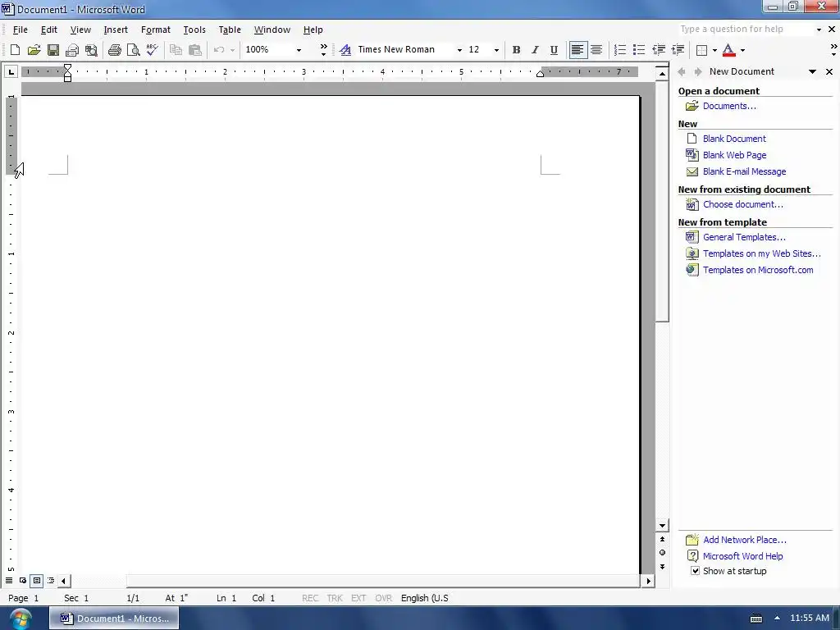Click task pane Forward arrow
This screenshot has width=840, height=630.
point(697,71)
